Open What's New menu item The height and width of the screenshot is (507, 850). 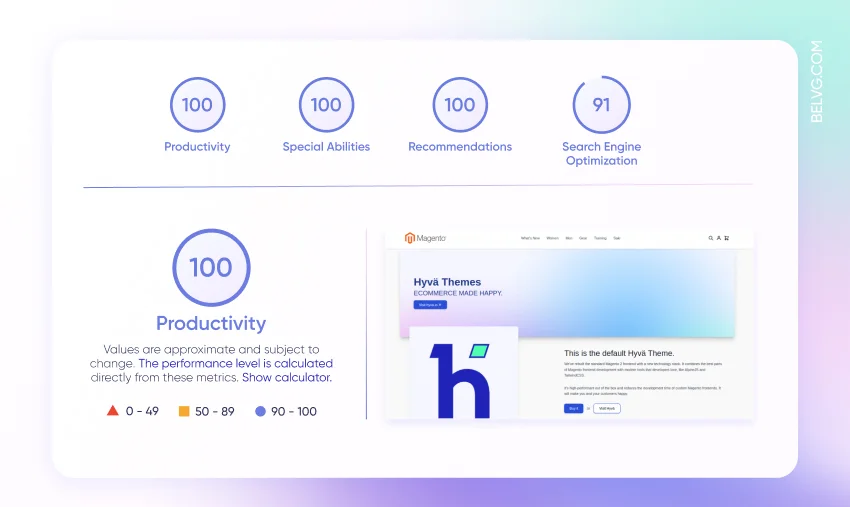(x=530, y=238)
